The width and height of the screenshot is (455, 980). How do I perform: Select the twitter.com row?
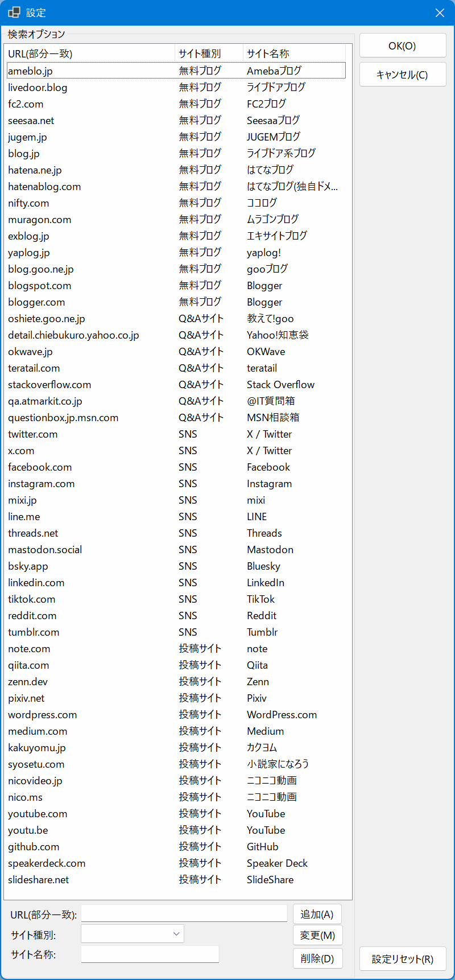coord(176,434)
